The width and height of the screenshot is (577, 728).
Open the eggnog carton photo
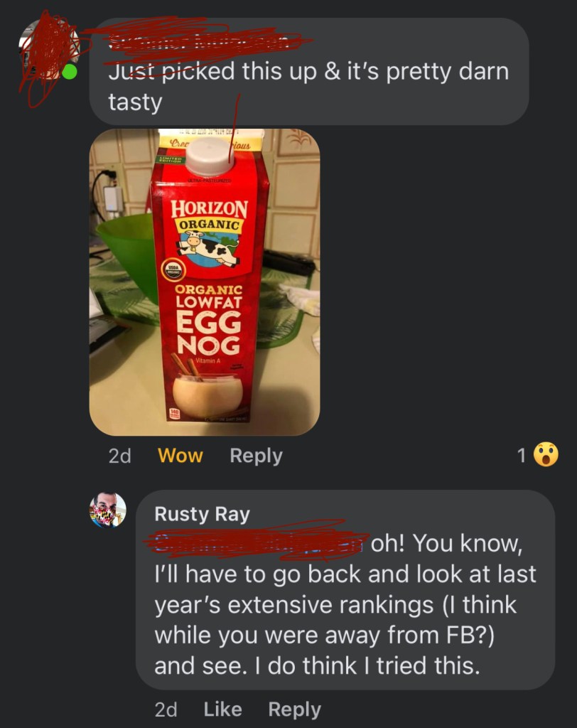[x=205, y=282]
